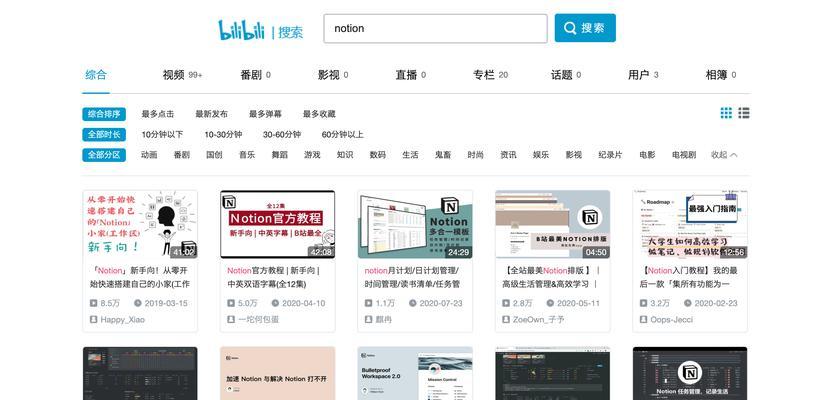The height and width of the screenshot is (400, 829).
Task: Sort by 最新发布
Action: coord(211,114)
